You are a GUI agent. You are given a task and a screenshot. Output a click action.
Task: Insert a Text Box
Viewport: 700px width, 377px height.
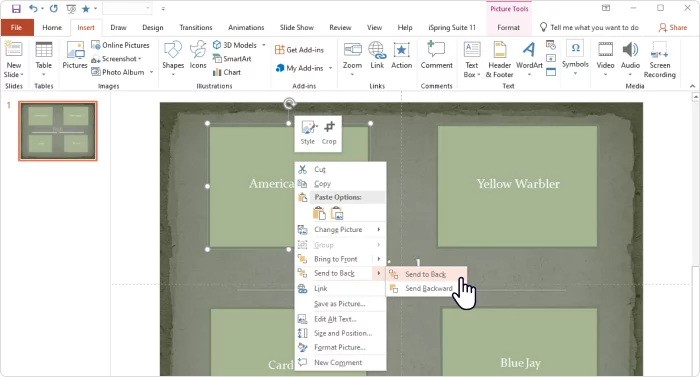(471, 60)
